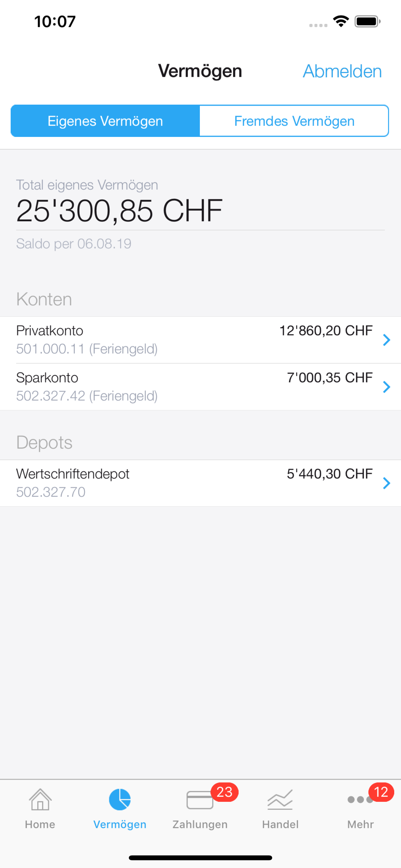Open the Handel chart icon
401x868 pixels.
point(280,800)
